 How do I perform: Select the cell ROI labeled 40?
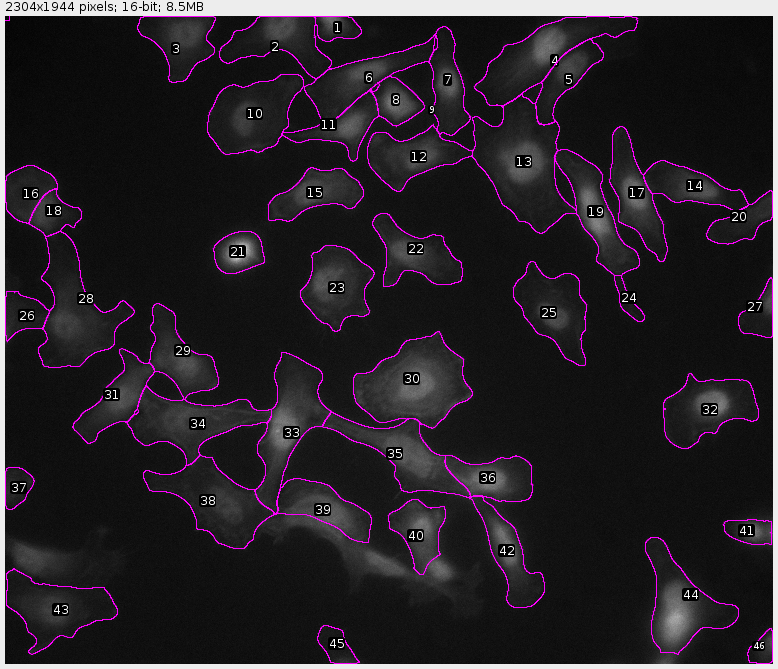(x=416, y=536)
